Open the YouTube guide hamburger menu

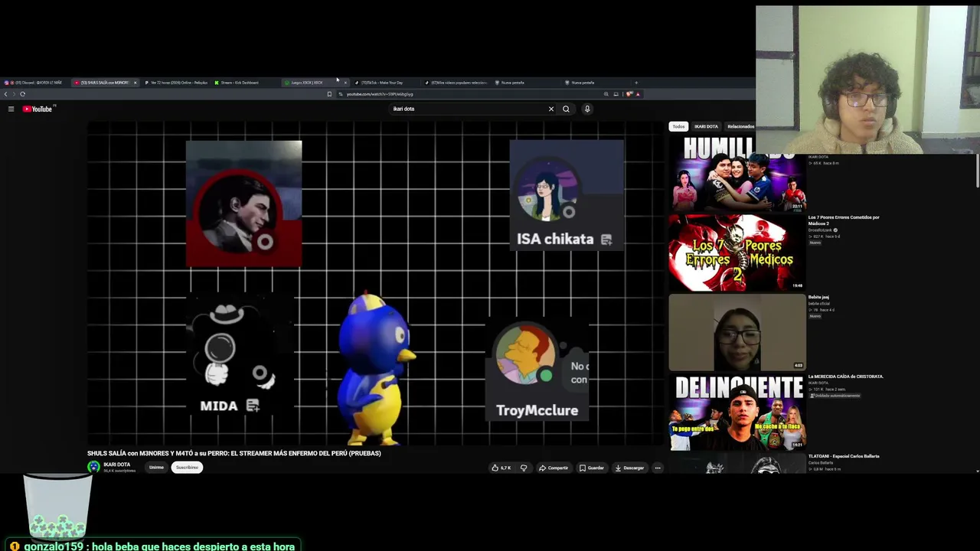coord(11,109)
